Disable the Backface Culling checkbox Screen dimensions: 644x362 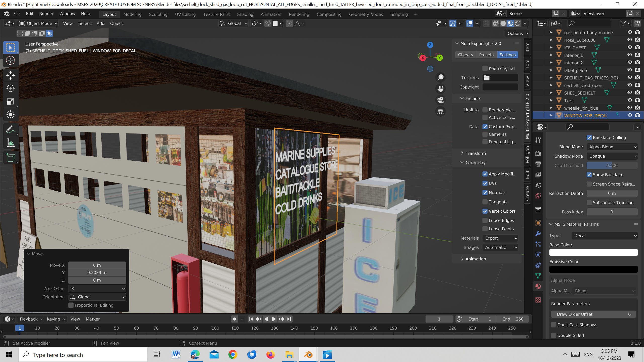pos(589,138)
